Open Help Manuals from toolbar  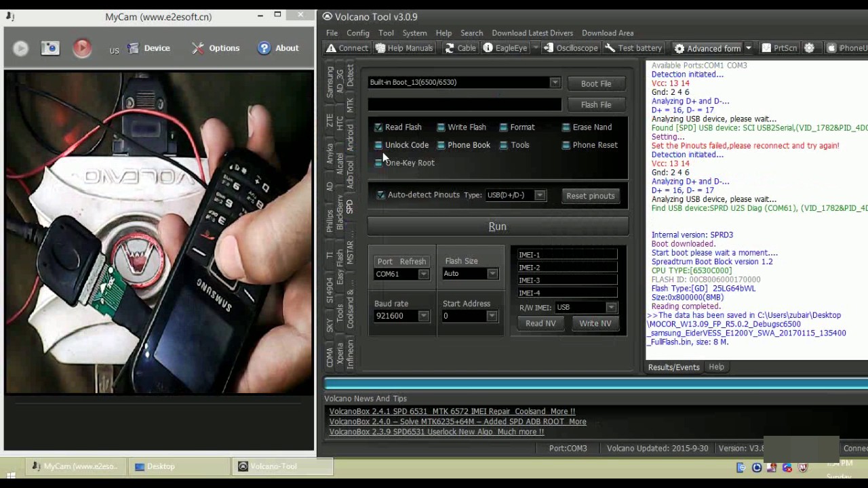(x=404, y=48)
